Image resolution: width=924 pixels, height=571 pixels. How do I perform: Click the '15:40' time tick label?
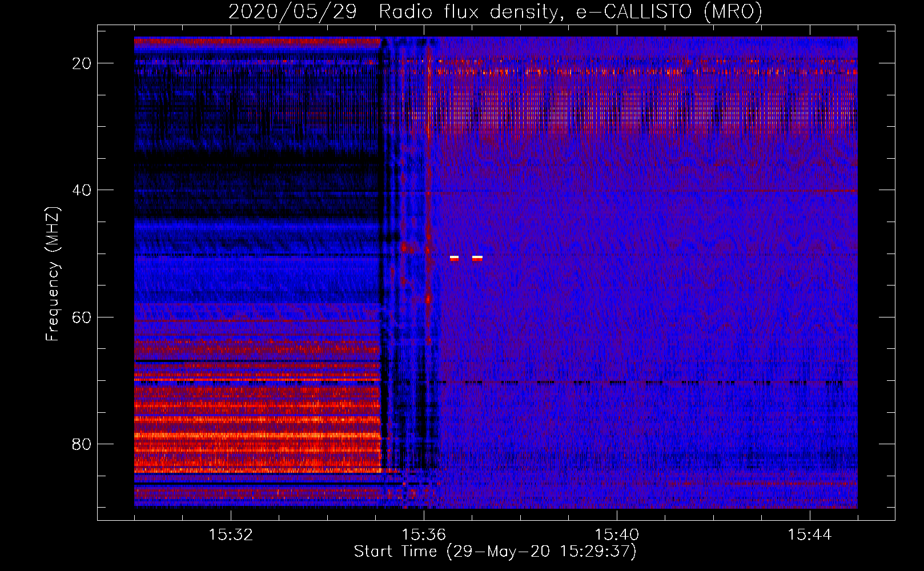click(617, 535)
